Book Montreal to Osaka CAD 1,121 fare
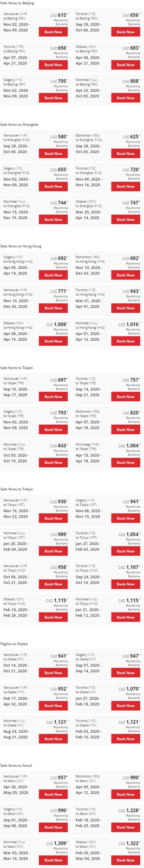Image resolution: width=144 pixels, height=868 pixels. pyautogui.click(x=53, y=739)
